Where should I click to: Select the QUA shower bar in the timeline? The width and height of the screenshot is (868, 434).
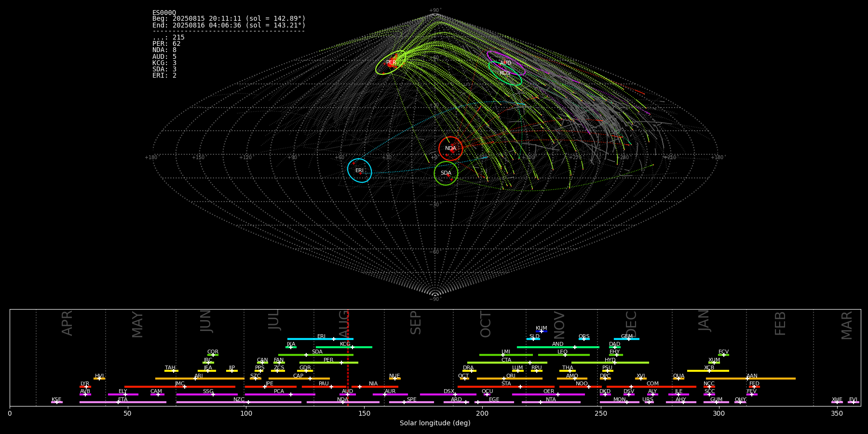(678, 379)
